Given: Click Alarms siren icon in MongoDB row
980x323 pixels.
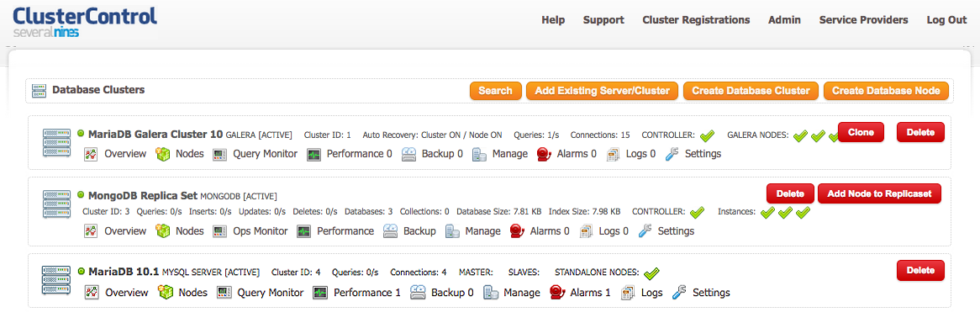Looking at the screenshot, I should tap(517, 231).
